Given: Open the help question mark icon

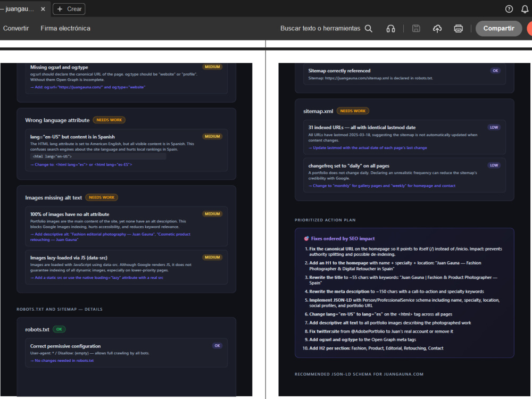Looking at the screenshot, I should click(509, 9).
